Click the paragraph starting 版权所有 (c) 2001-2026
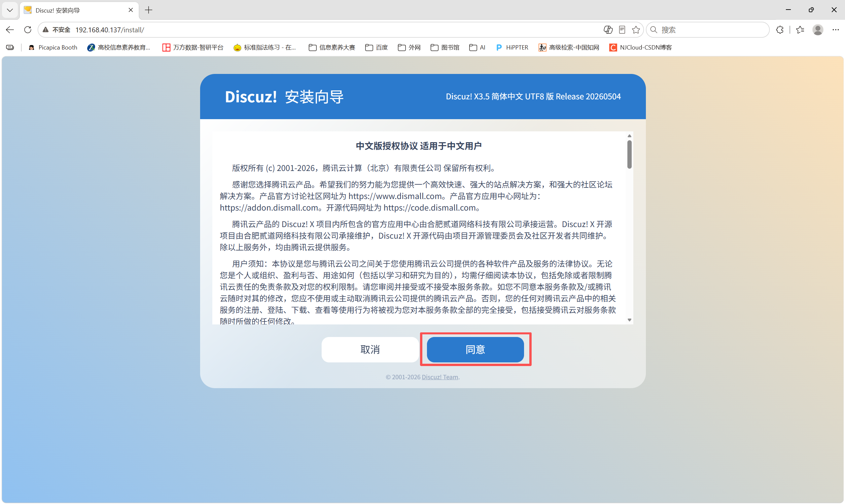Viewport: 845px width, 504px height. coord(365,168)
